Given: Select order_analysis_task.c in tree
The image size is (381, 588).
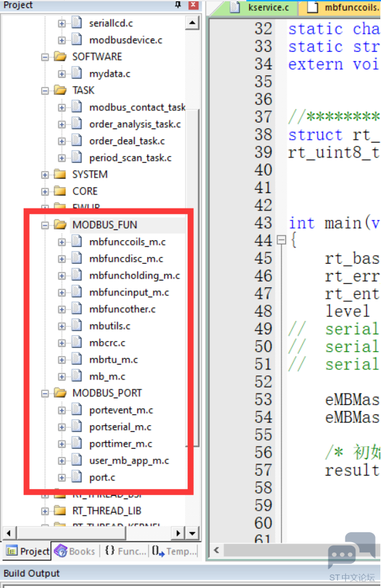Looking at the screenshot, I should [x=135, y=124].
